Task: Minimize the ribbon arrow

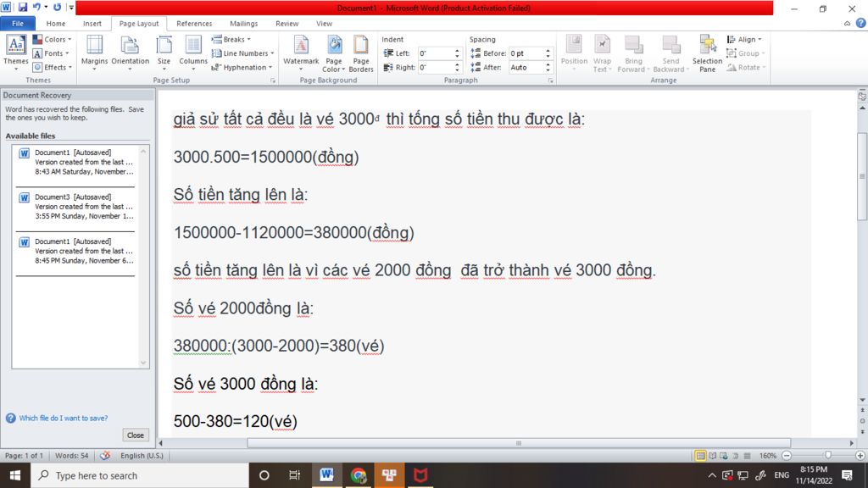Action: click(x=847, y=23)
